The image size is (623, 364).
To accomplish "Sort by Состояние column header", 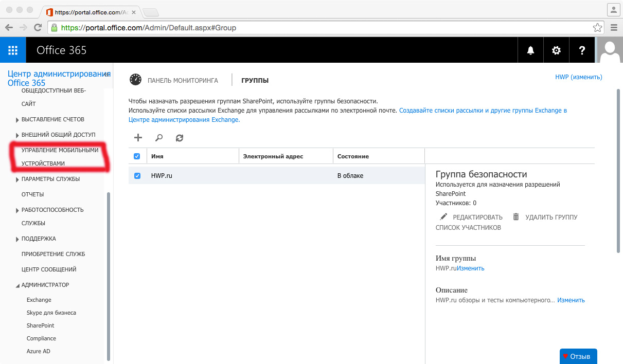I will (x=379, y=156).
